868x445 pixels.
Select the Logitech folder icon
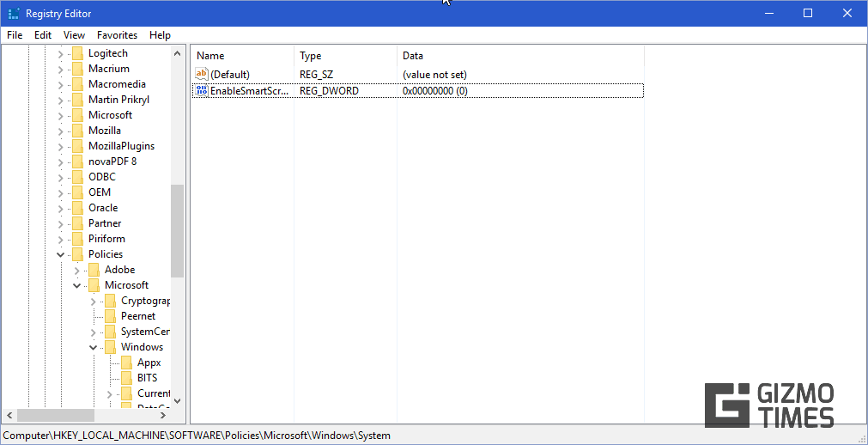[x=77, y=53]
